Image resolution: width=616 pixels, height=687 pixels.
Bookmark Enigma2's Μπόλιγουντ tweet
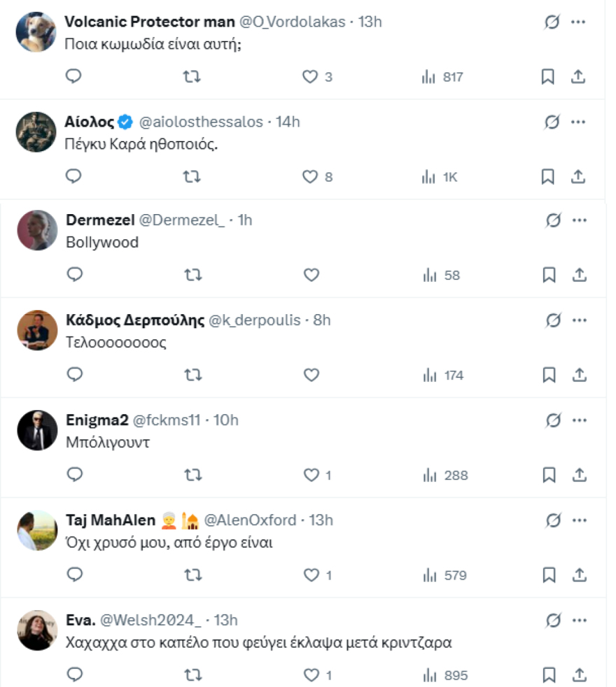coord(549,475)
